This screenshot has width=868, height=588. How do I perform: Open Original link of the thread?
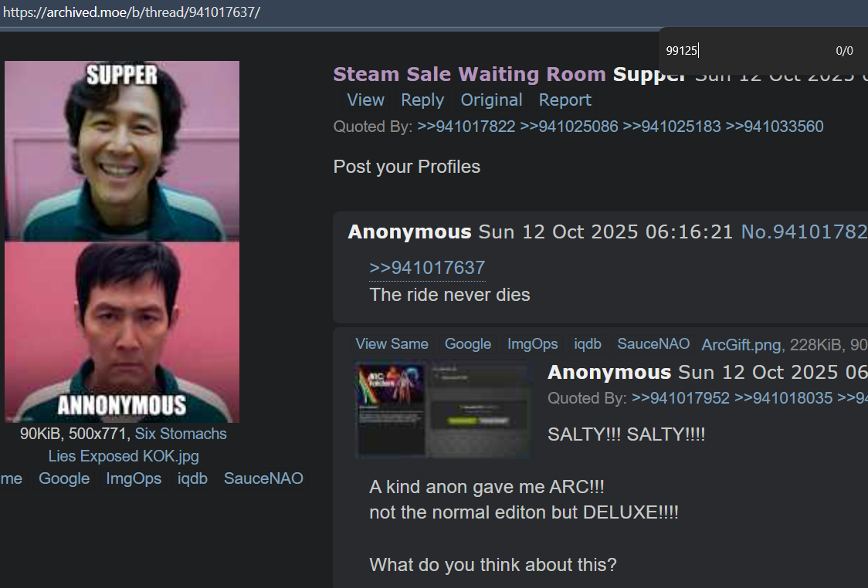pos(492,100)
